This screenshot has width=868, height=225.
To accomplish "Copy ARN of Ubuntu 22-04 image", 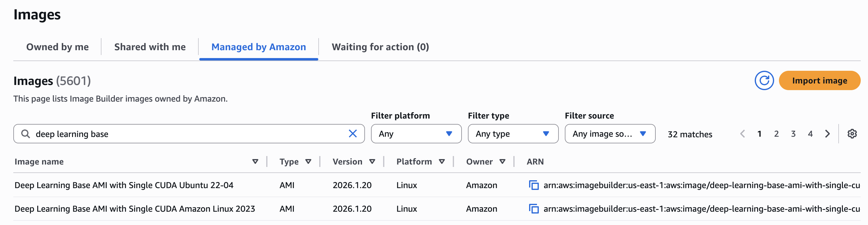I will 535,185.
